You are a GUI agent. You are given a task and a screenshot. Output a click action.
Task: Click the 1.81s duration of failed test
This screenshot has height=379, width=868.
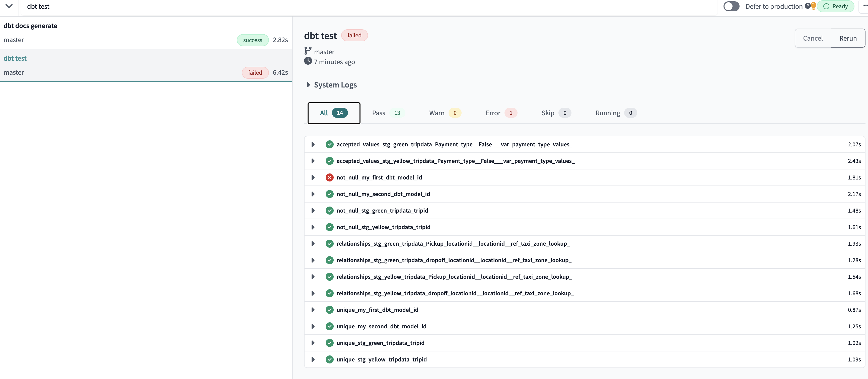point(854,177)
